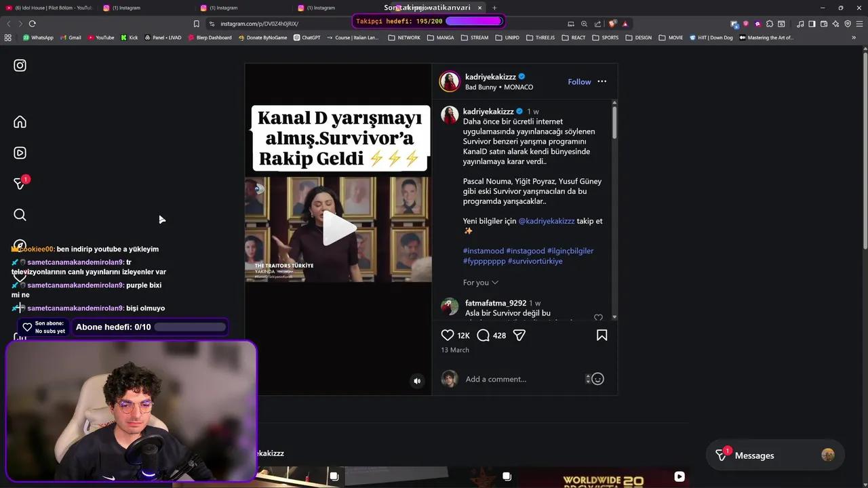The image size is (868, 488).
Task: Open the browser hamburger main menu
Action: click(859, 24)
